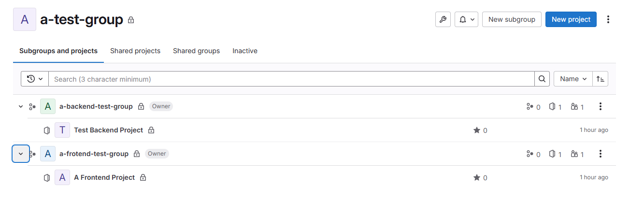The width and height of the screenshot is (644, 202).
Task: Click the A Frontend Project avatar
Action: pyautogui.click(x=62, y=177)
